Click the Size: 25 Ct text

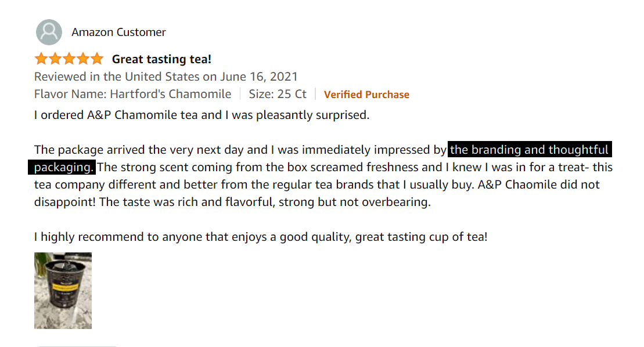tap(278, 94)
